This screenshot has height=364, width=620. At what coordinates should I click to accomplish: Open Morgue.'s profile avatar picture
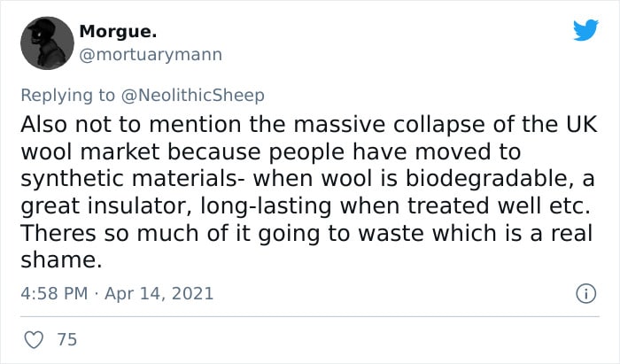pos(47,43)
